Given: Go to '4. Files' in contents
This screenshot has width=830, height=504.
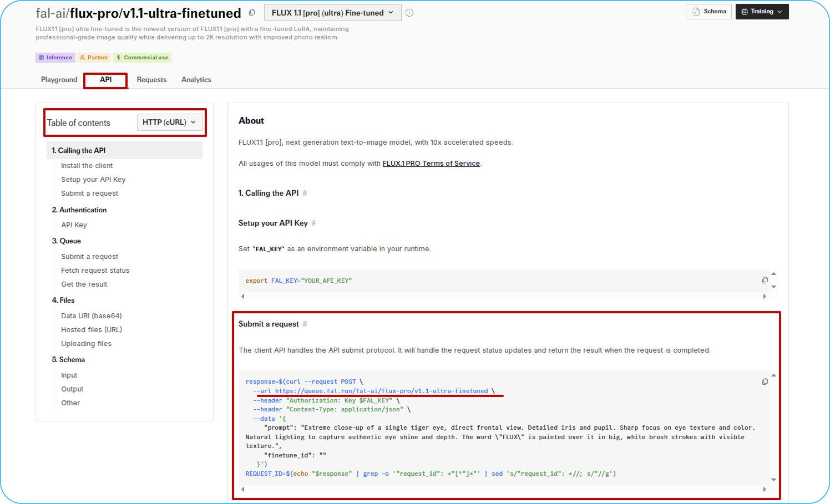Looking at the screenshot, I should coord(63,301).
